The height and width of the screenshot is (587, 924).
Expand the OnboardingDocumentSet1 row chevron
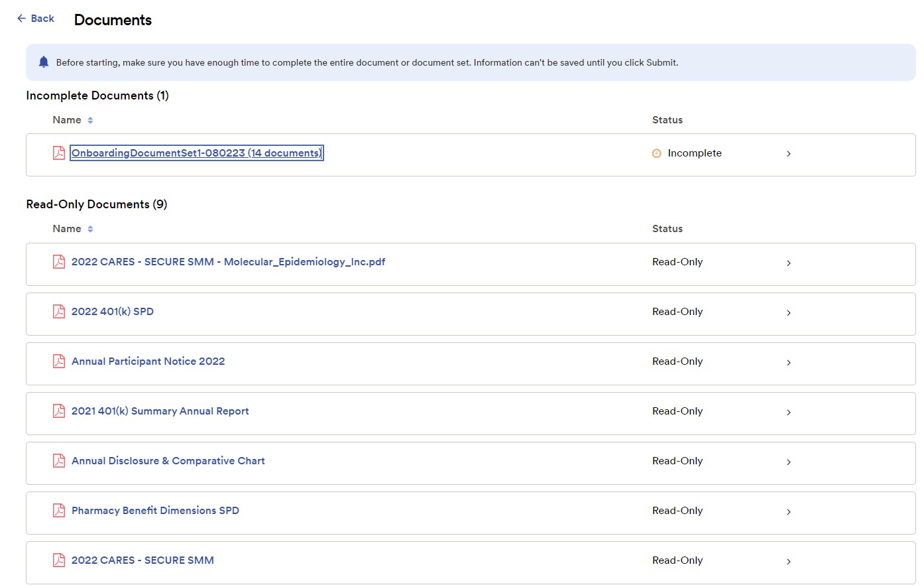pos(789,153)
